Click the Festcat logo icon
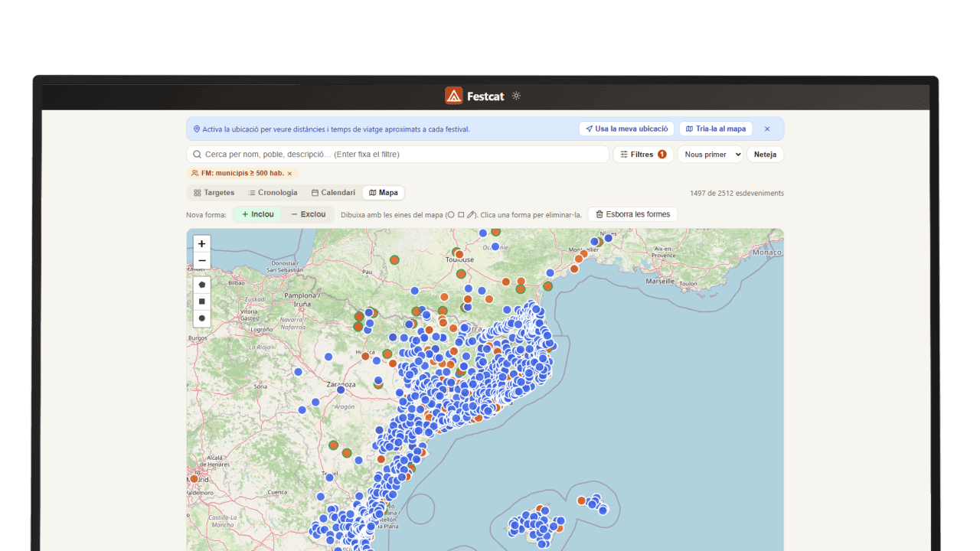980x551 pixels. coord(454,96)
